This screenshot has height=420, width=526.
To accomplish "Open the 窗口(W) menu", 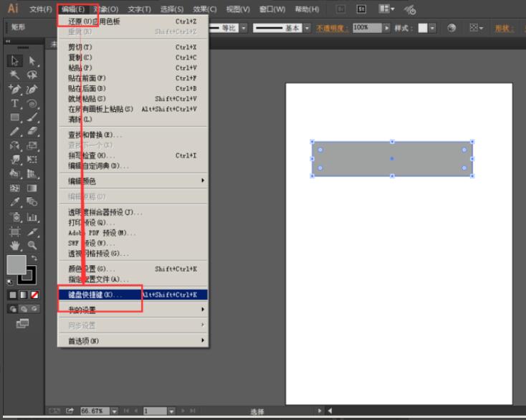I will [272, 9].
